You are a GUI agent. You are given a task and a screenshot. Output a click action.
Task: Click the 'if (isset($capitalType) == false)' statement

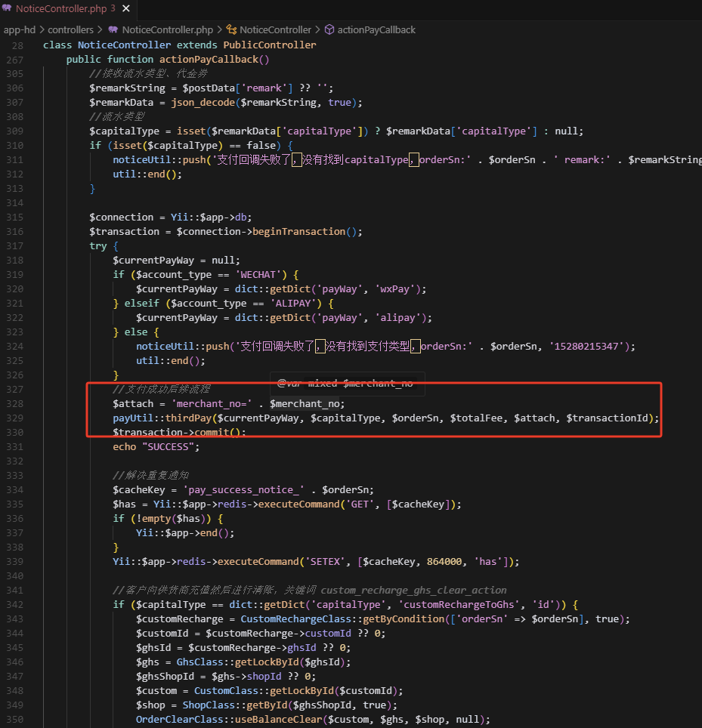[x=191, y=146]
